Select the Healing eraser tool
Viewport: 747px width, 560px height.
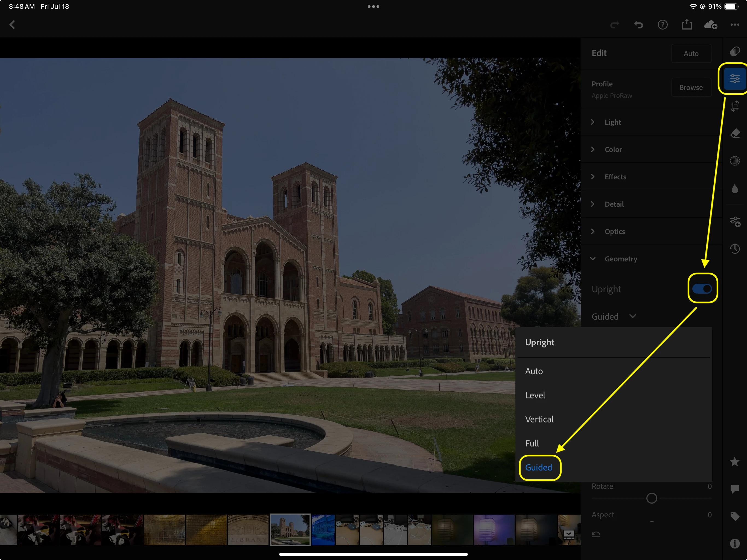click(735, 133)
